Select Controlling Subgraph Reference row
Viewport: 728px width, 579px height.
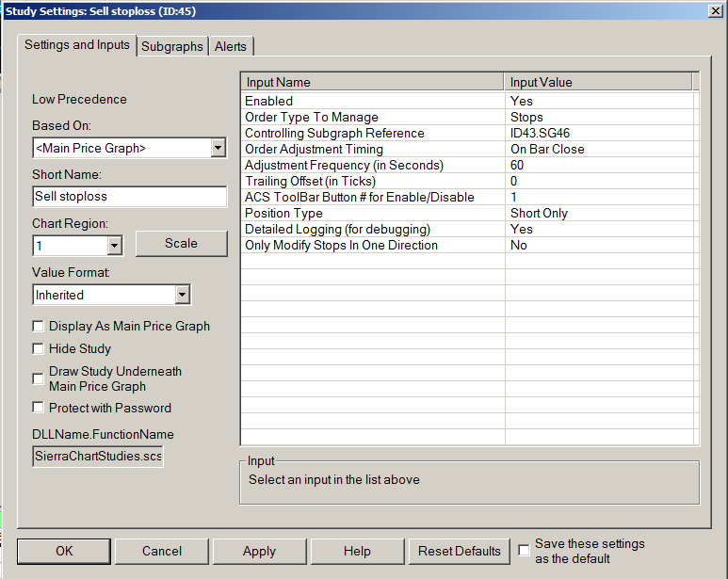click(469, 133)
